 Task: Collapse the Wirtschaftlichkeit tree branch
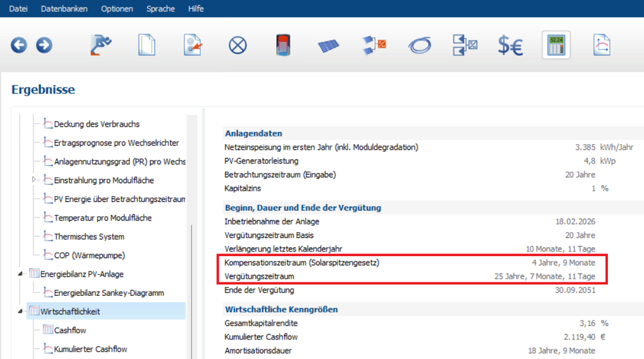coord(21,311)
